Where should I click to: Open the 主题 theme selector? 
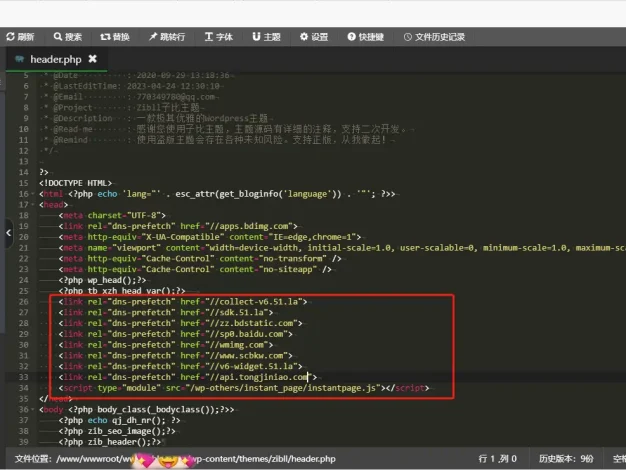[x=266, y=37]
